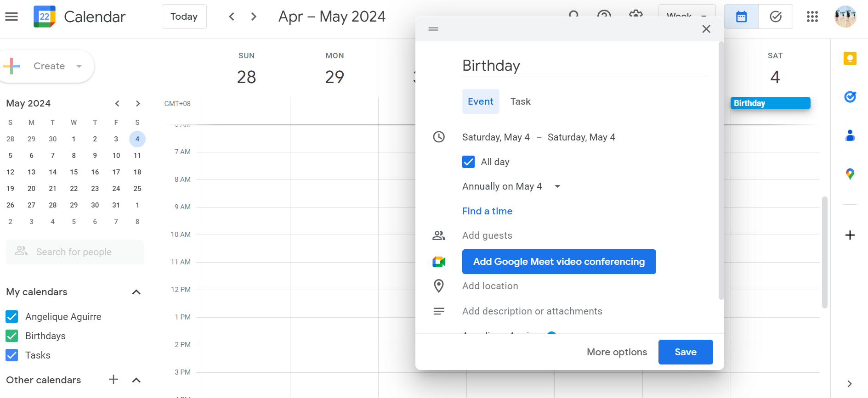Collapse the My calendars section
The height and width of the screenshot is (398, 868).
click(136, 292)
